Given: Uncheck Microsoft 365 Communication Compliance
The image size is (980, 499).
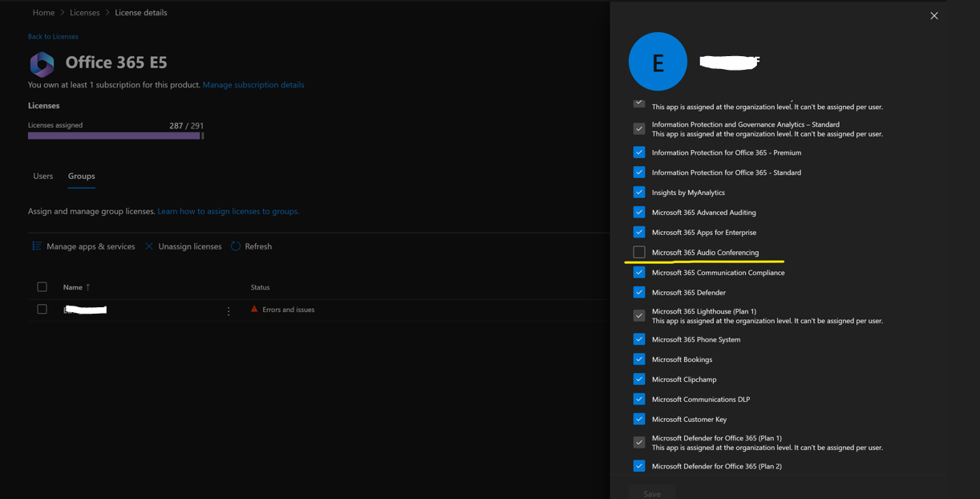Looking at the screenshot, I should (639, 272).
